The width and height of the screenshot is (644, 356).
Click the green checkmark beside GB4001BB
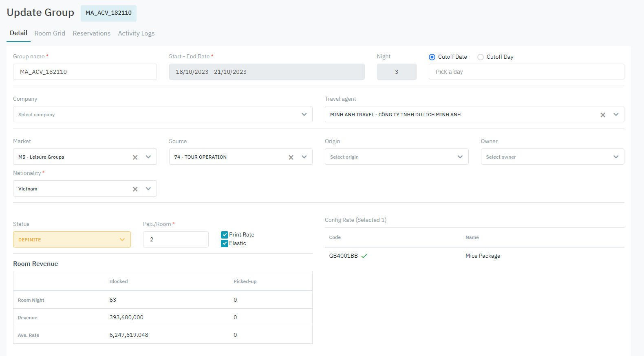click(x=364, y=256)
